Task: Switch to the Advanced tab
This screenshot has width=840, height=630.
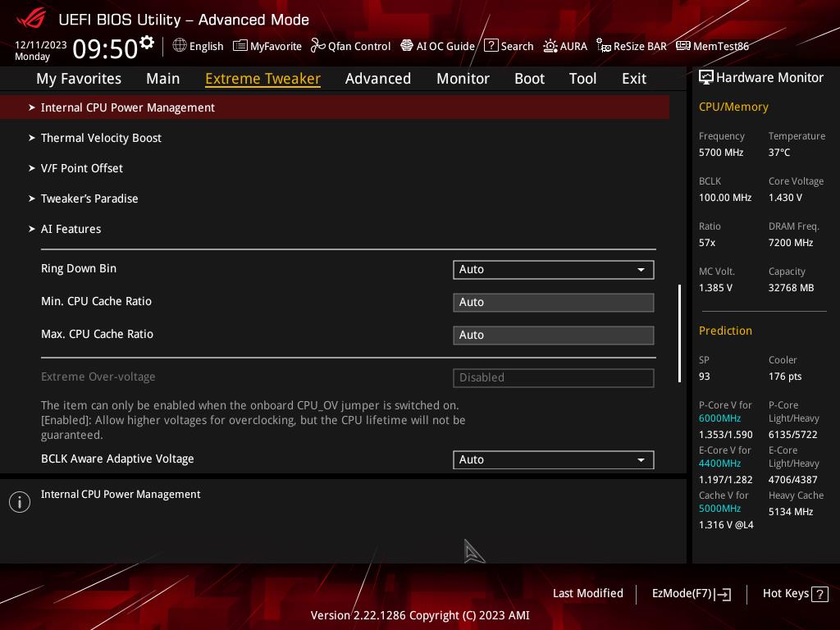Action: click(x=377, y=79)
